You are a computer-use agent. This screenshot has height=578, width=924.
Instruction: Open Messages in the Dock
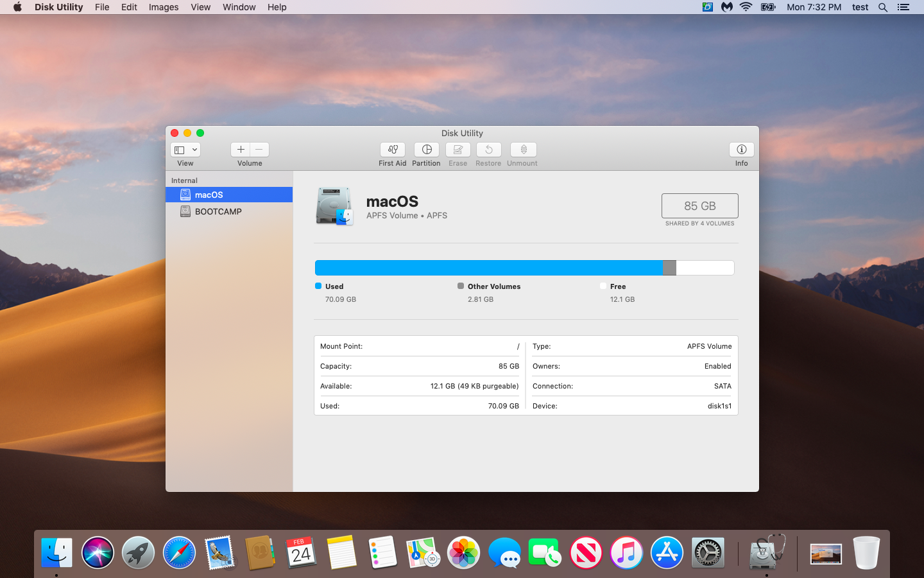504,552
